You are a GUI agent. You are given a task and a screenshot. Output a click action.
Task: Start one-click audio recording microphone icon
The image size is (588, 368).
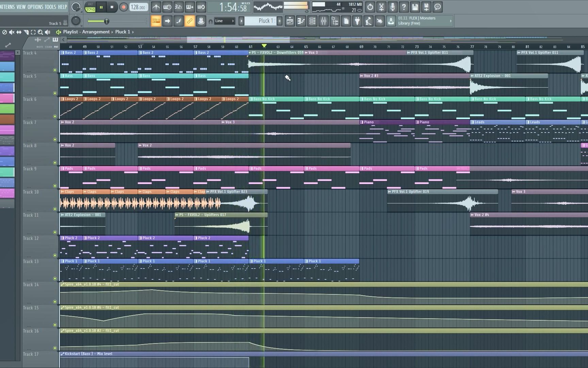click(x=393, y=7)
